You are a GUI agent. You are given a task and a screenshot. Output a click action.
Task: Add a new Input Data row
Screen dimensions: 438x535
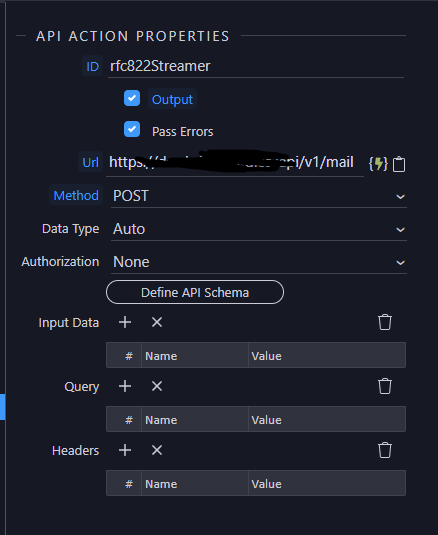click(125, 322)
